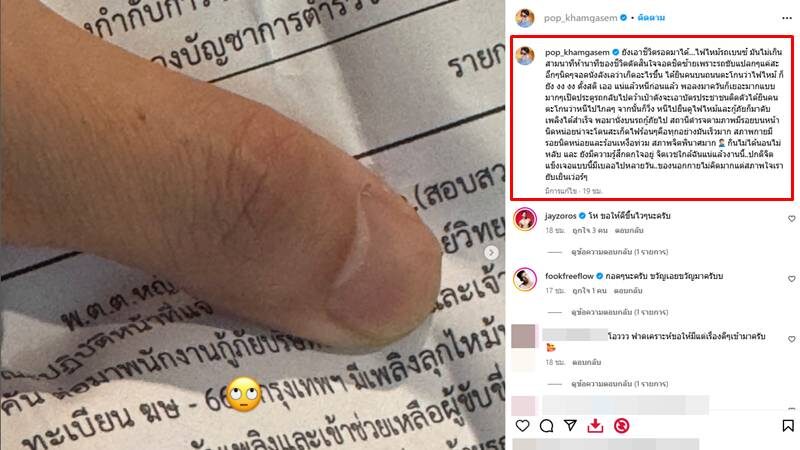Like the jayzoros comment

coord(791,218)
